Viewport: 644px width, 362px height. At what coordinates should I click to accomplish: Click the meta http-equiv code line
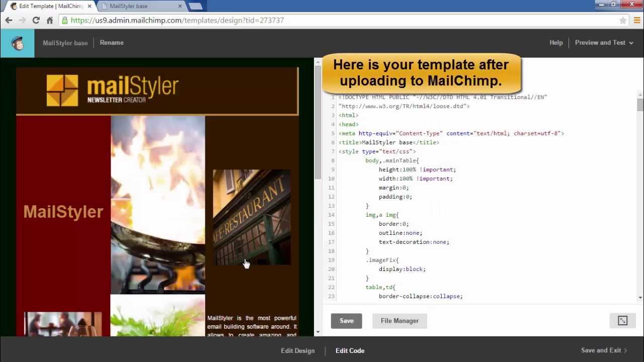451,133
